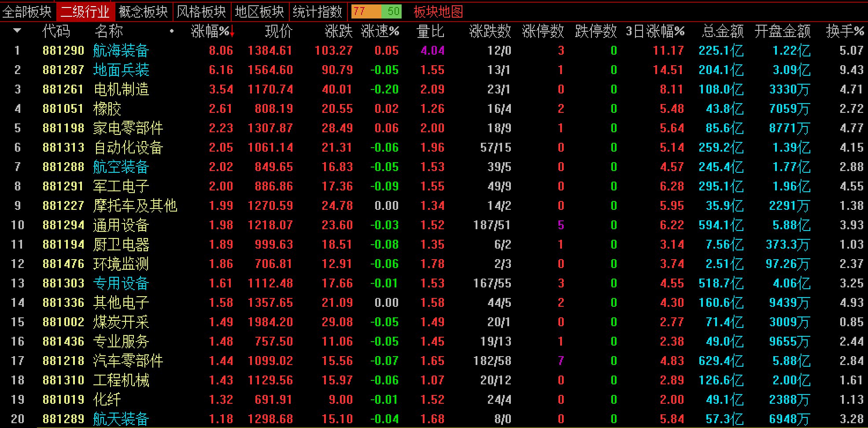868x428 pixels.
Task: Click the 8.06 gain value for 航海装备
Action: [221, 50]
